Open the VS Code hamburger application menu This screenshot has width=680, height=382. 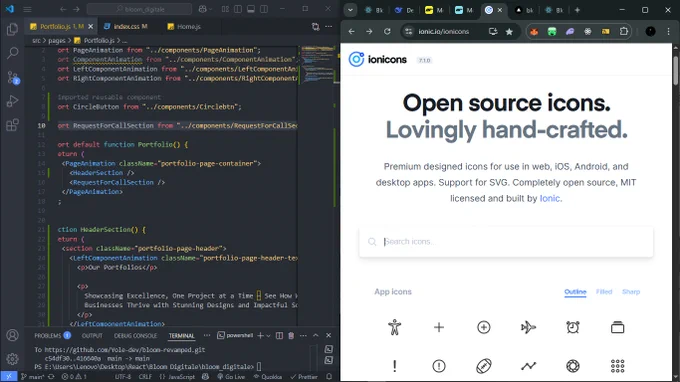(x=27, y=9)
